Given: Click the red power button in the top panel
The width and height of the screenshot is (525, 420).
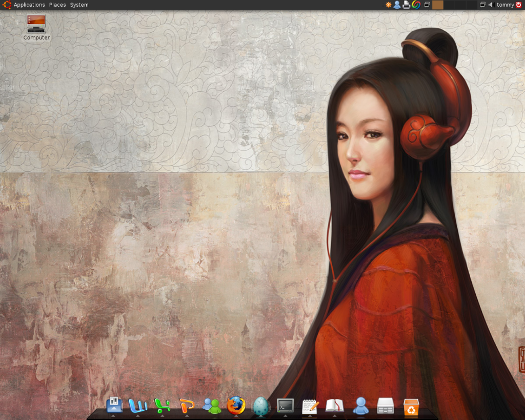Looking at the screenshot, I should (x=519, y=5).
